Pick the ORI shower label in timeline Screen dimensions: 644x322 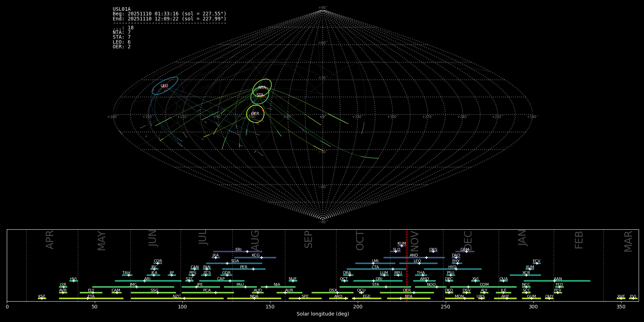(x=379, y=279)
